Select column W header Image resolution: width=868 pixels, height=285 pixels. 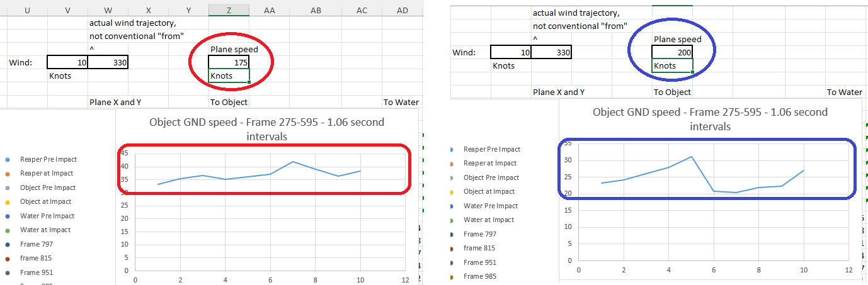(108, 11)
